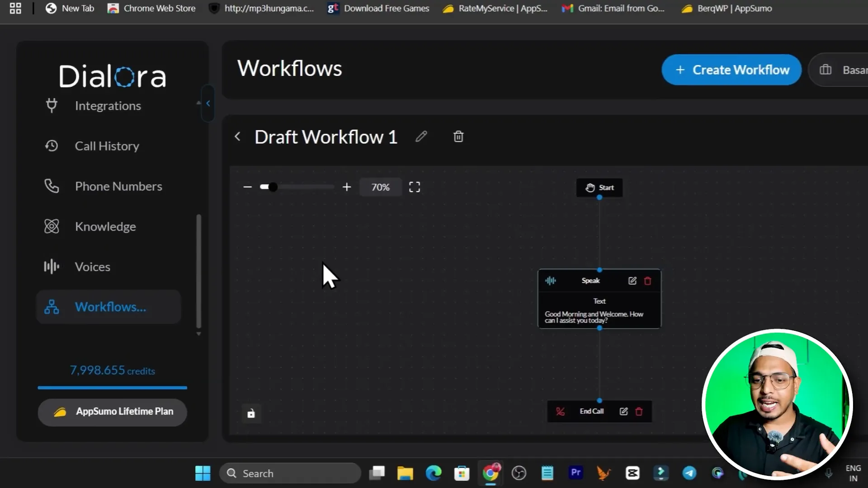This screenshot has width=868, height=488.
Task: Go back using arrow beside Draft Workflow 1
Action: [x=238, y=136]
